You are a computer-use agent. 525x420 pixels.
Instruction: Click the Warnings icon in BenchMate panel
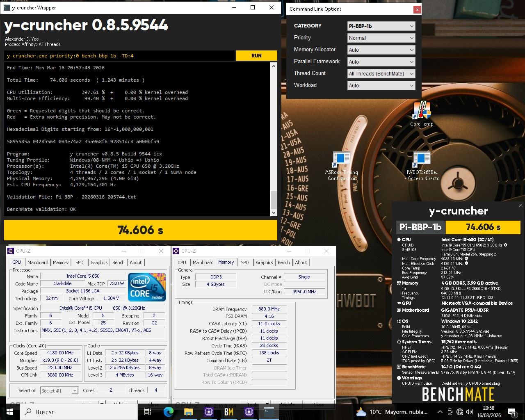399,378
